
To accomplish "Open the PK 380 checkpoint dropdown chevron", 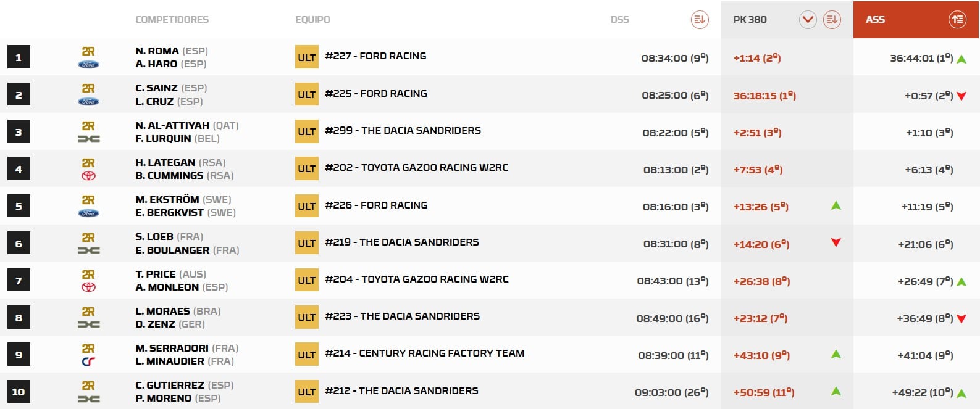I will (807, 20).
